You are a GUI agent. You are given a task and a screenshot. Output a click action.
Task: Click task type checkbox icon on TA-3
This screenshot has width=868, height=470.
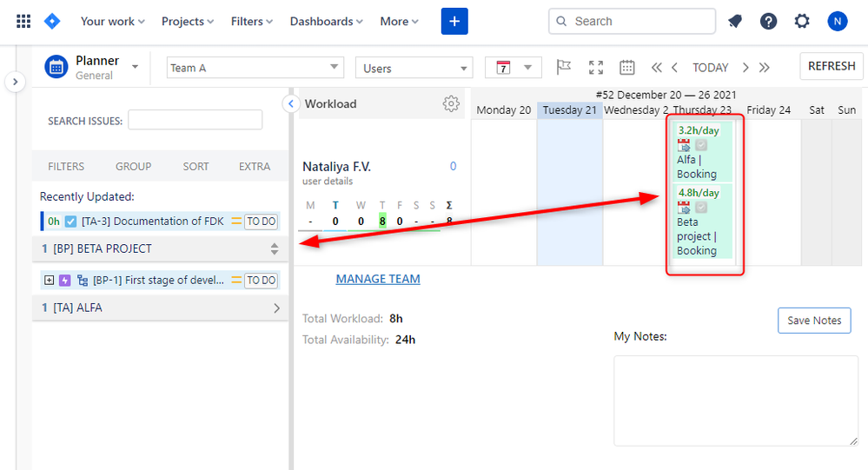(x=70, y=222)
